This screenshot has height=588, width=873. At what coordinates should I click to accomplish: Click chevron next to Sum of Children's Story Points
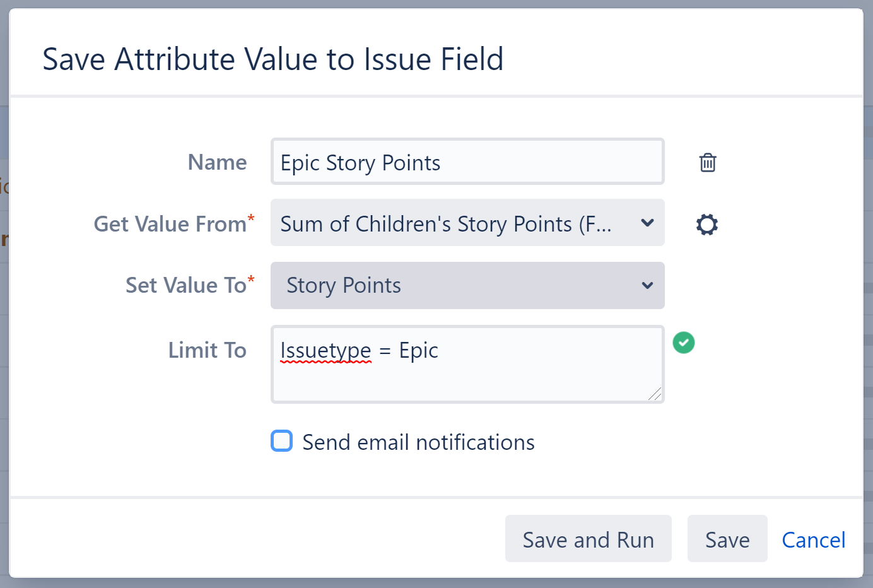pyautogui.click(x=647, y=223)
